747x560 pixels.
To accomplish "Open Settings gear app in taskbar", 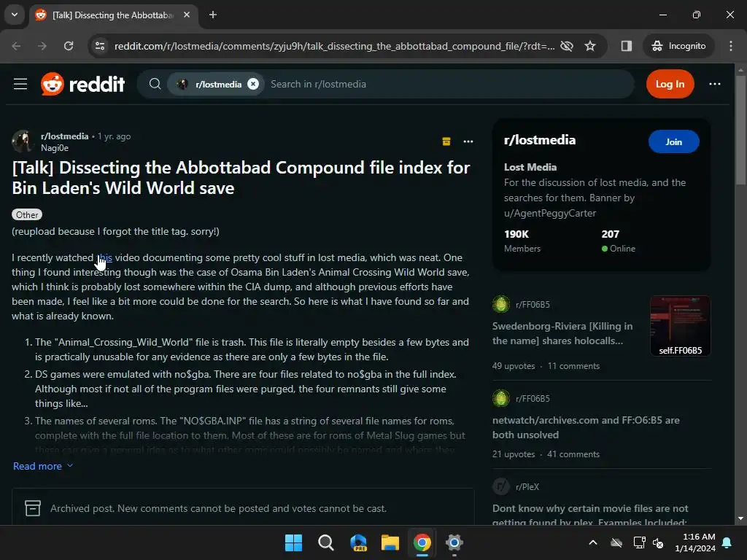I will pos(454,542).
